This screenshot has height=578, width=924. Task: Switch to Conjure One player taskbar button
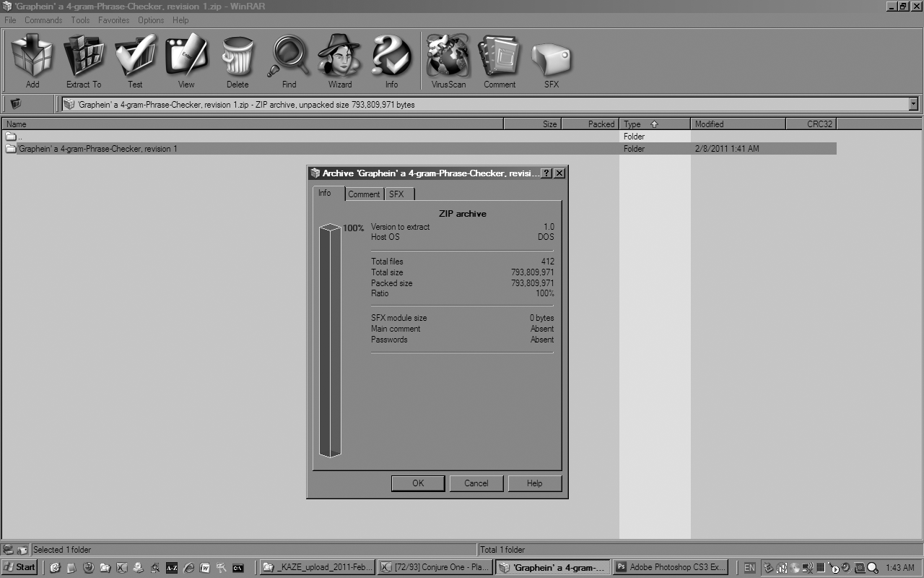point(435,567)
